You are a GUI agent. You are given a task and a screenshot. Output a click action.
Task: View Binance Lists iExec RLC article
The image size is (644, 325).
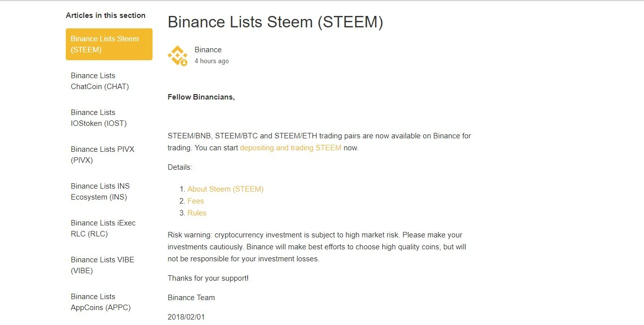tap(103, 228)
